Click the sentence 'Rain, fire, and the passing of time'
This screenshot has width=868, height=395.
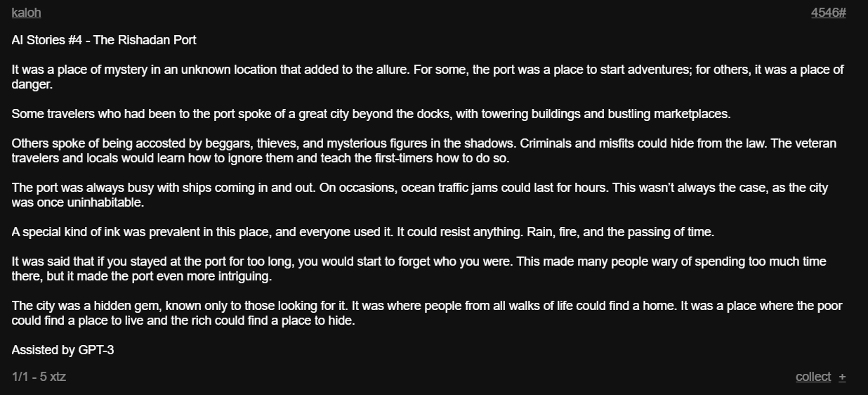pyautogui.click(x=618, y=232)
